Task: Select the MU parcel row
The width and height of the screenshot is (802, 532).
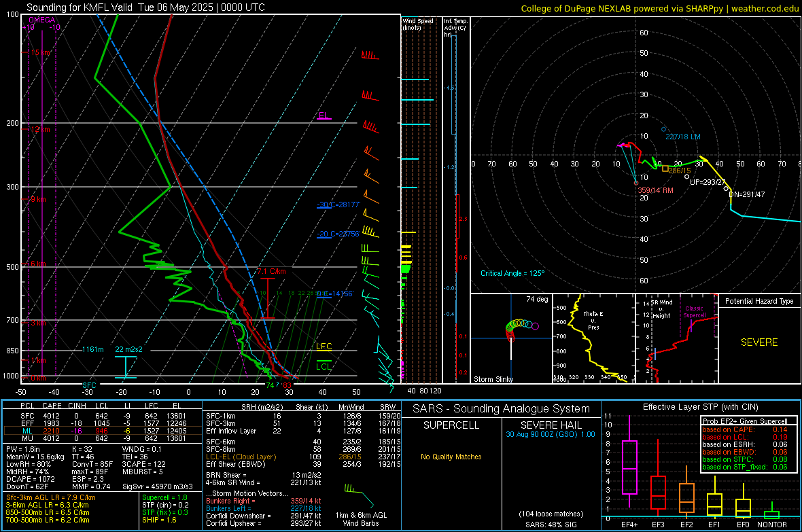Action: pos(103,438)
